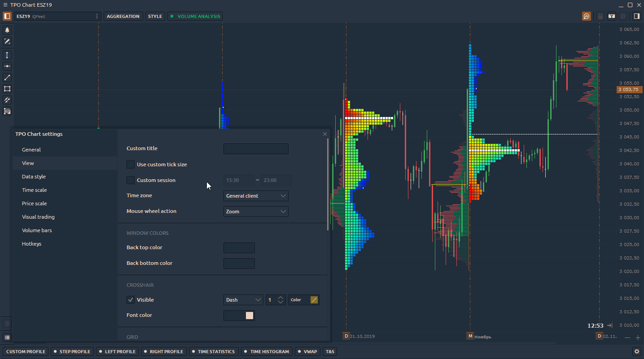Image resolution: width=644 pixels, height=359 pixels.
Task: Open the Mouse wheel action dropdown
Action: point(256,212)
